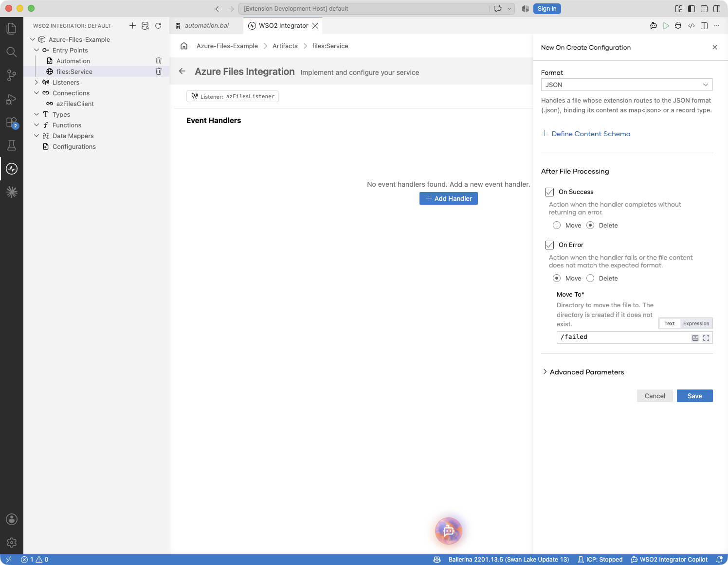Save the On Create configuration

694,396
